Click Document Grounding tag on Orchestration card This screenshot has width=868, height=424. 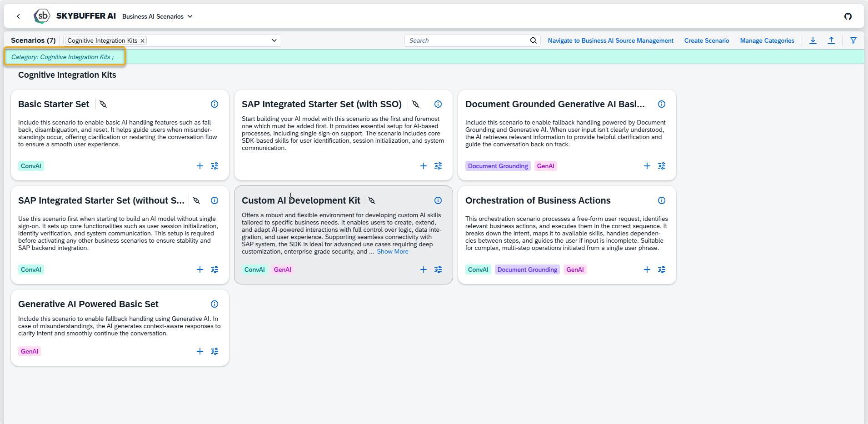tap(527, 269)
